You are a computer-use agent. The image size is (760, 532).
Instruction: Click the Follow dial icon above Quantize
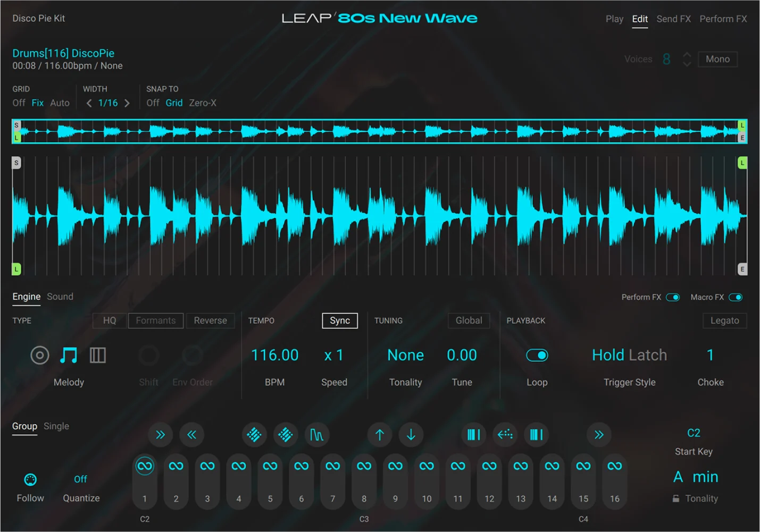(30, 479)
